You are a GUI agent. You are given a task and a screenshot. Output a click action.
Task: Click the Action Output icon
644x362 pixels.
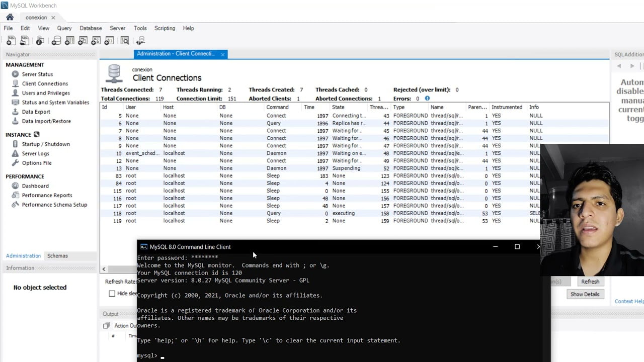click(x=106, y=325)
